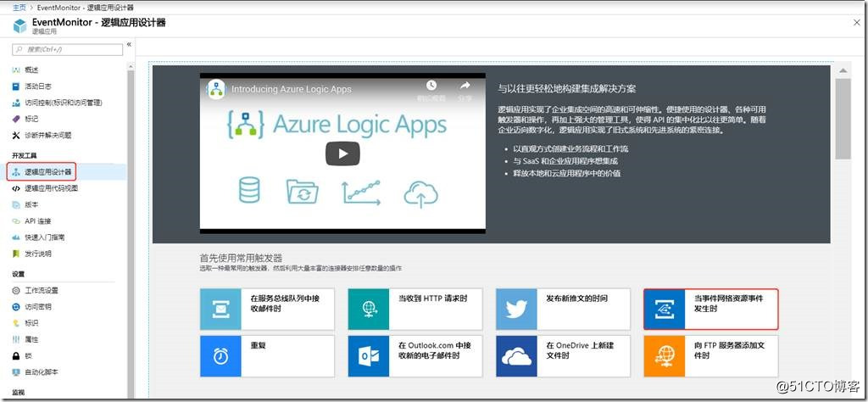868x402 pixels.
Task: Select the OneDrive new file trigger icon
Action: [516, 356]
